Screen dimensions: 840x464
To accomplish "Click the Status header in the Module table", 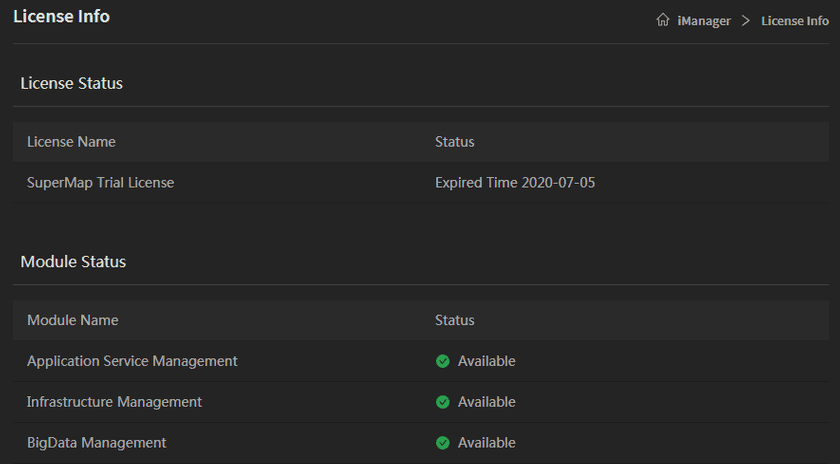I will point(455,320).
